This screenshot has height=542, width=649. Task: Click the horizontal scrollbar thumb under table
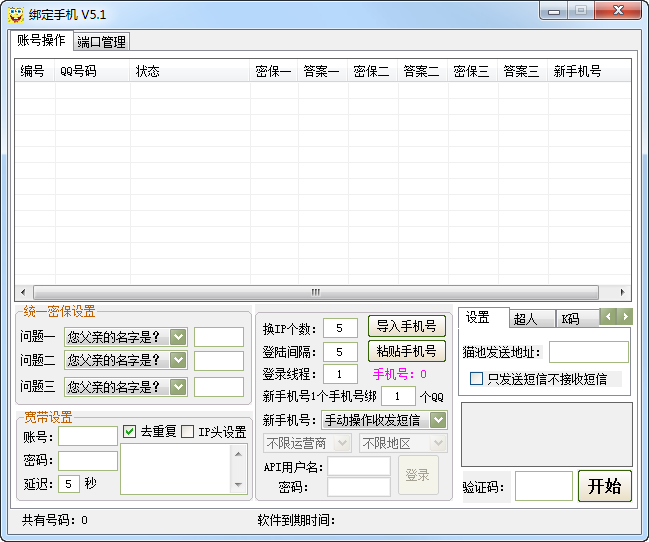pos(316,292)
